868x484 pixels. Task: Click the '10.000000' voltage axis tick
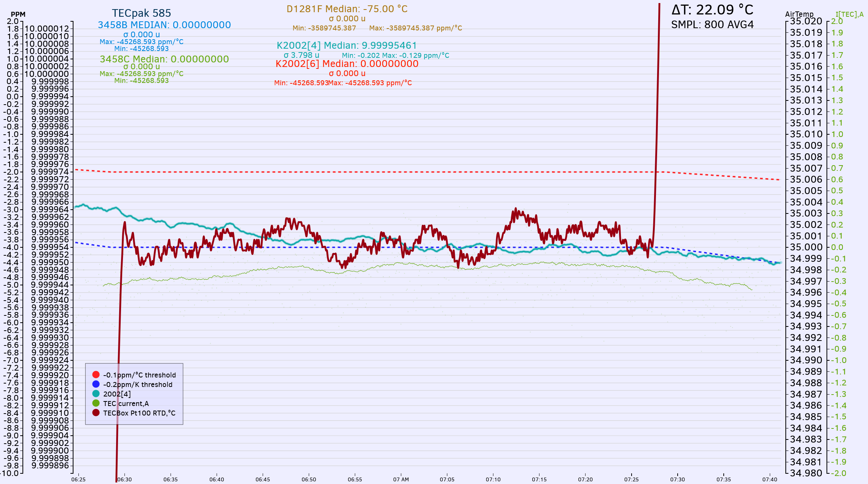(x=47, y=74)
